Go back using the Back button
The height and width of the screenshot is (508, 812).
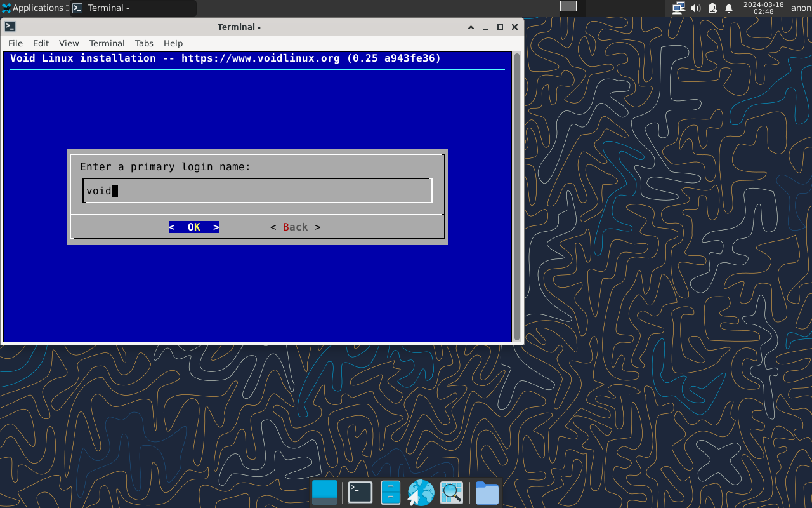pyautogui.click(x=296, y=227)
